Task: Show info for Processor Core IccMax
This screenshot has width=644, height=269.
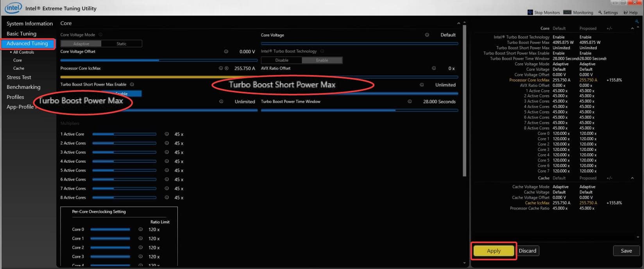Action: [221, 68]
